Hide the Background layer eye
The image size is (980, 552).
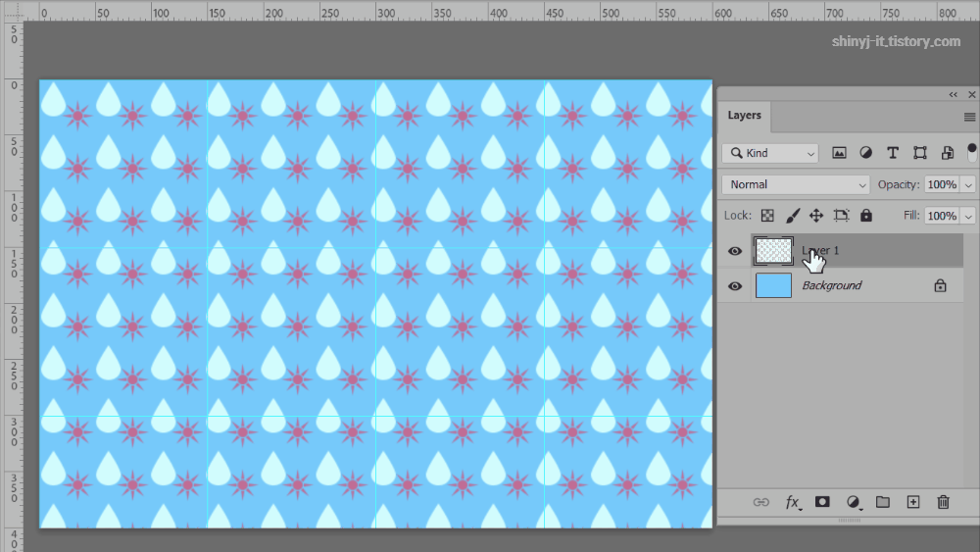735,285
